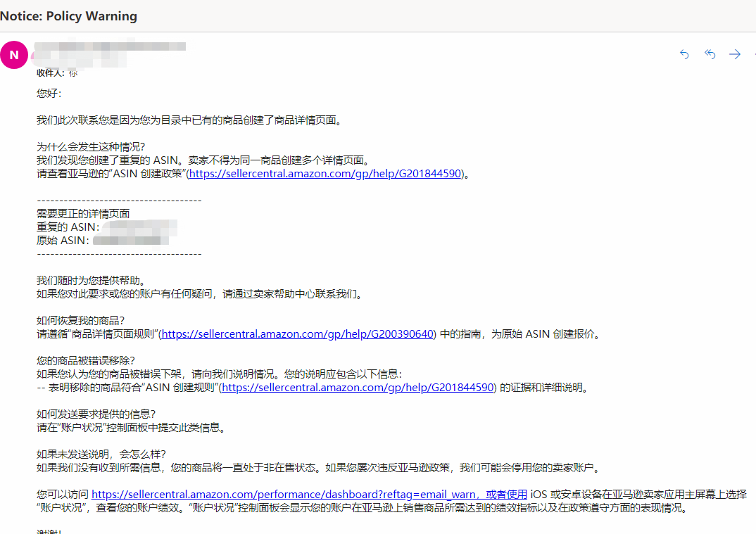Open the 商品详情页面规则 G200390640 link
Screen dimensions: 756x534
point(296,334)
